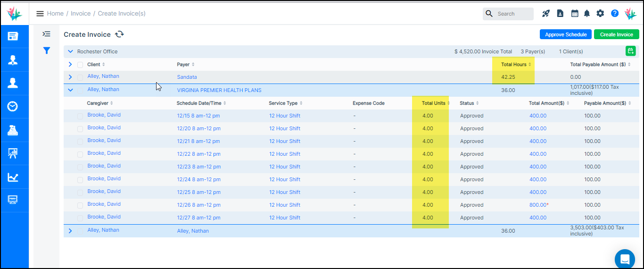This screenshot has width=644, height=269.
Task: Click the rocket icon in top bar
Action: point(546,14)
